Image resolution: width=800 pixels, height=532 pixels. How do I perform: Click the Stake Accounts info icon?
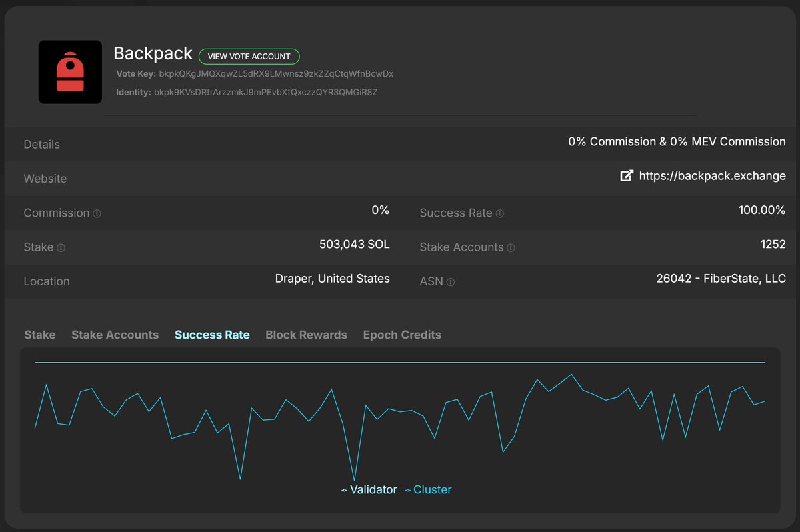tap(511, 248)
